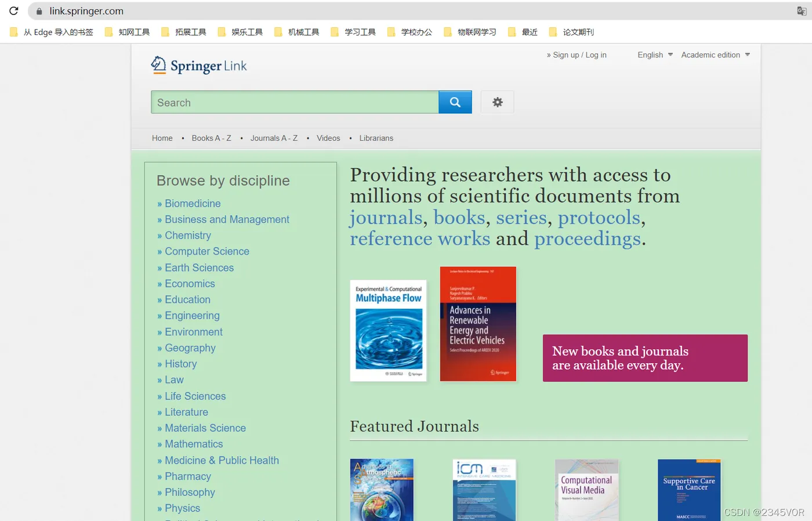Viewport: 812px width, 521px height.
Task: Open the 从 Edge 导入的书签 folder
Action: coord(52,32)
